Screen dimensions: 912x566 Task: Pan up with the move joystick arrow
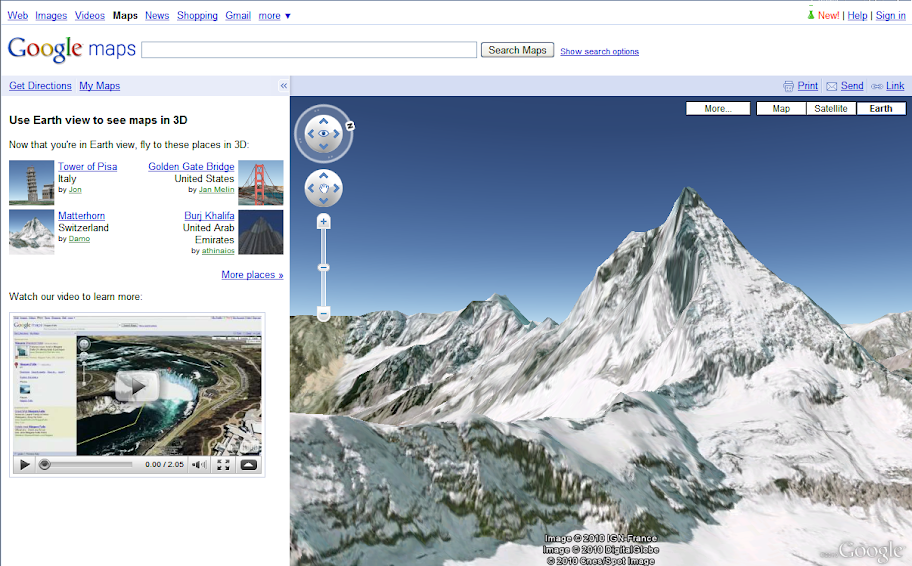pyautogui.click(x=323, y=176)
